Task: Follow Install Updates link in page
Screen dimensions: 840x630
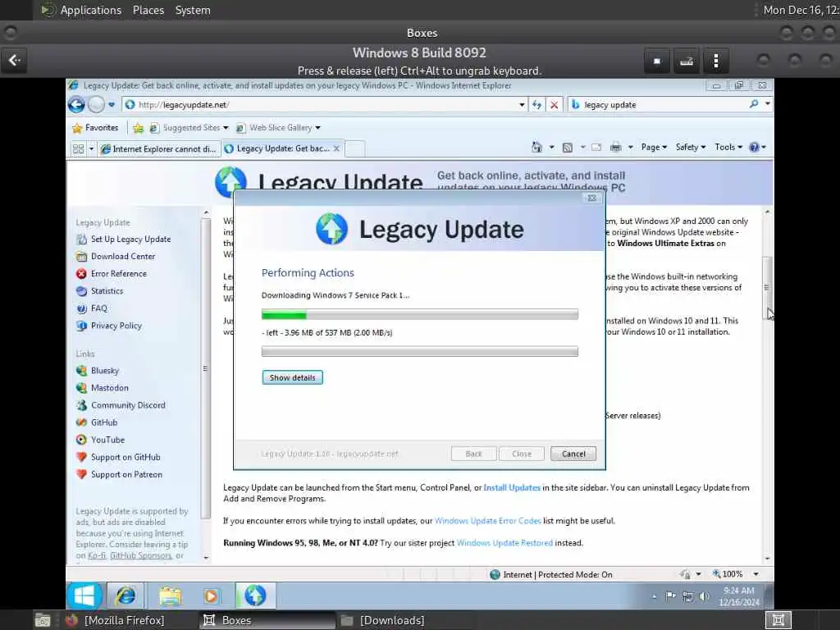Action: pos(512,487)
